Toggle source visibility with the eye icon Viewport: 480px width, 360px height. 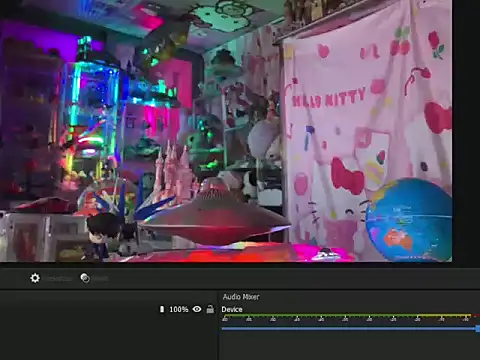click(x=197, y=309)
